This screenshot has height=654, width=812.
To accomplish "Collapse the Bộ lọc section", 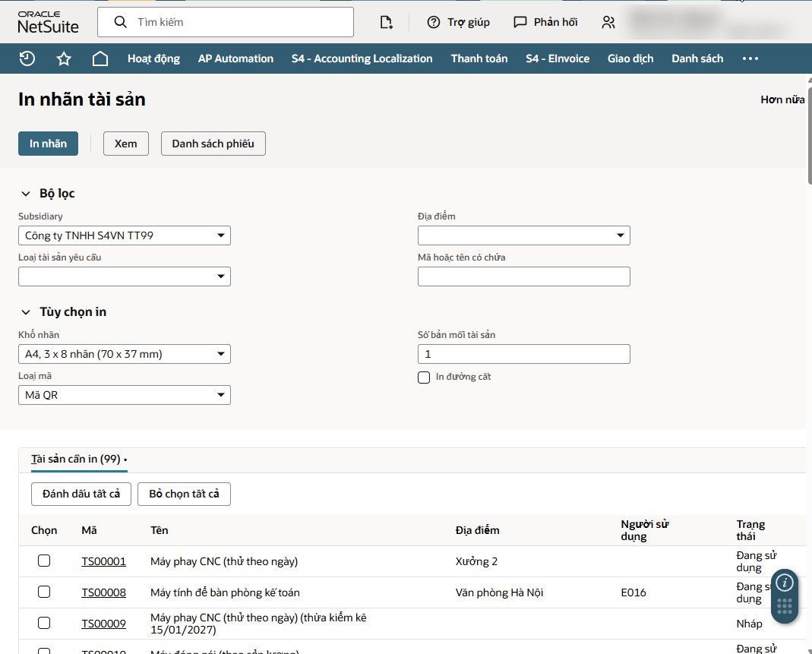I will [26, 194].
